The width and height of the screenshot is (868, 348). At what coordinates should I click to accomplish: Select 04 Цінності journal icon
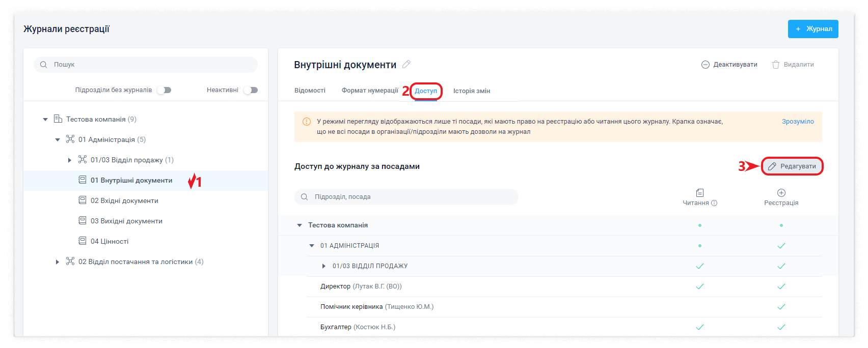tap(83, 241)
